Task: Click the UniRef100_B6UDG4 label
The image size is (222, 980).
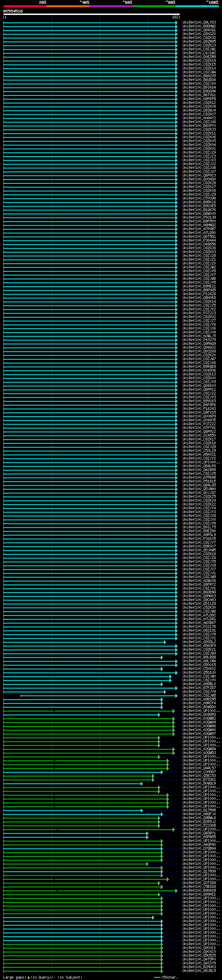Action: tap(199, 80)
